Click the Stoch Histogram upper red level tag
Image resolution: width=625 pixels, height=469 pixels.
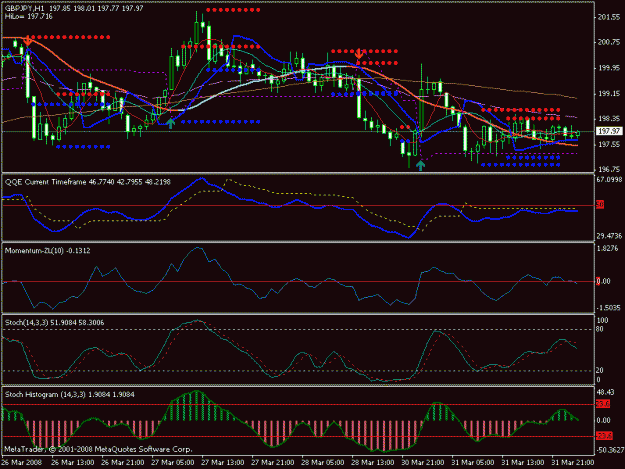pos(603,404)
